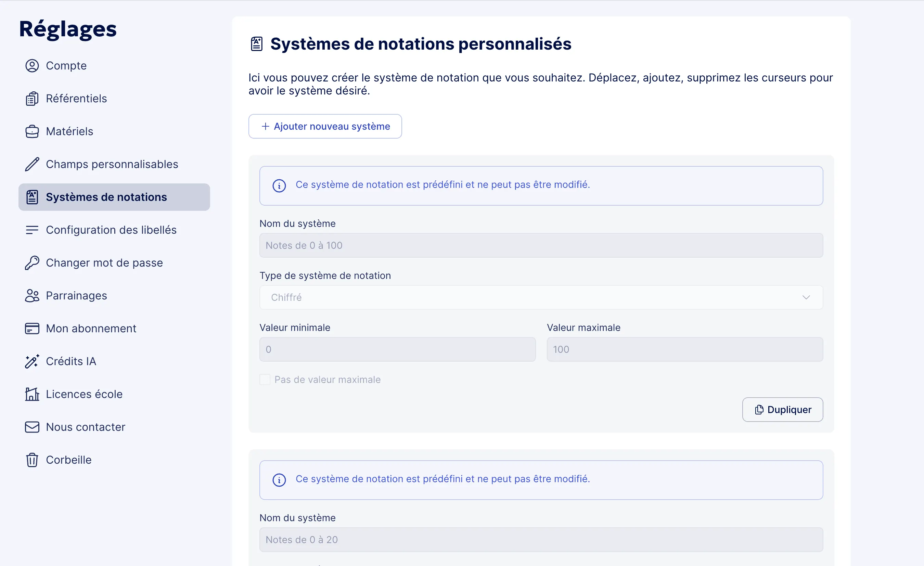Click the Valeur maximale field showing 100

685,349
